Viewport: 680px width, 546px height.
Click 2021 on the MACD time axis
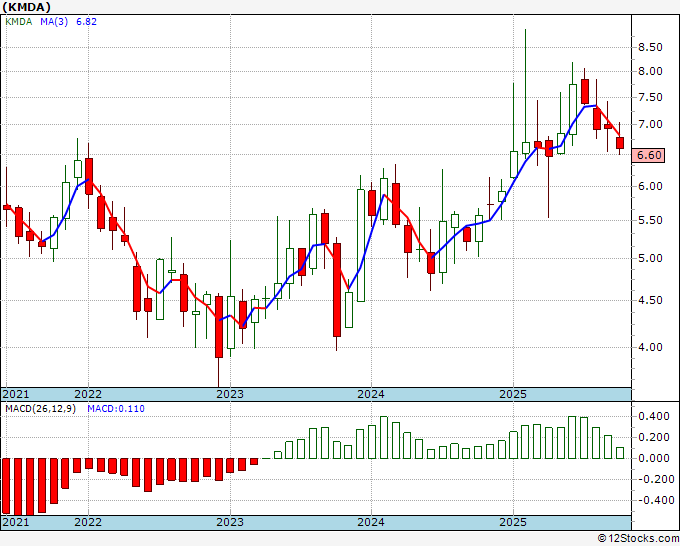(16, 522)
